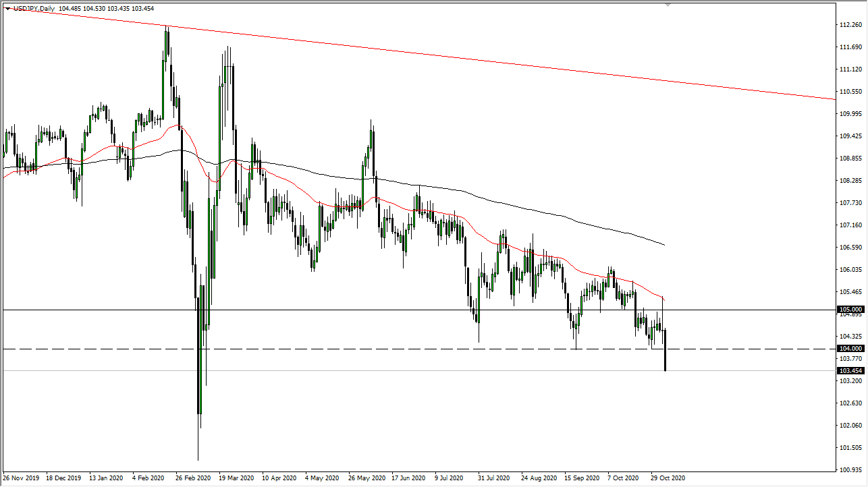This screenshot has height=487, width=868.
Task: Click the current price tag showing 103.454
Action: click(x=849, y=371)
